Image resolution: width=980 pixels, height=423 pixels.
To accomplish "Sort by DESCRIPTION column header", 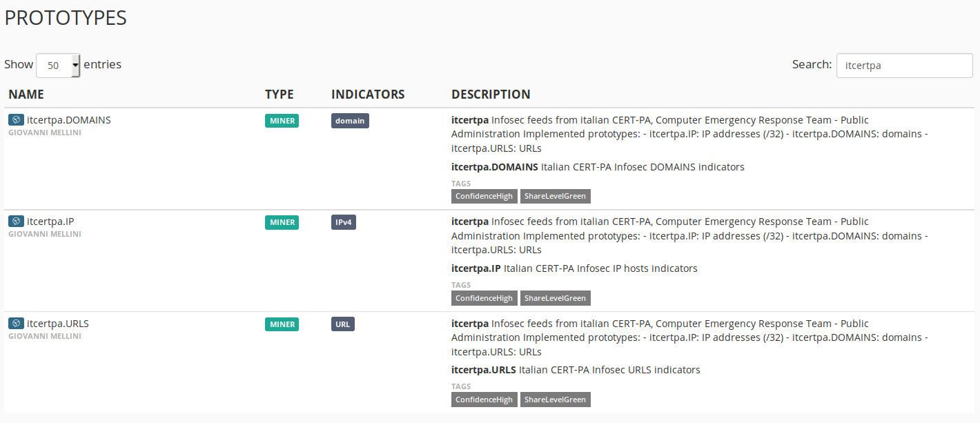I will pyautogui.click(x=491, y=95).
